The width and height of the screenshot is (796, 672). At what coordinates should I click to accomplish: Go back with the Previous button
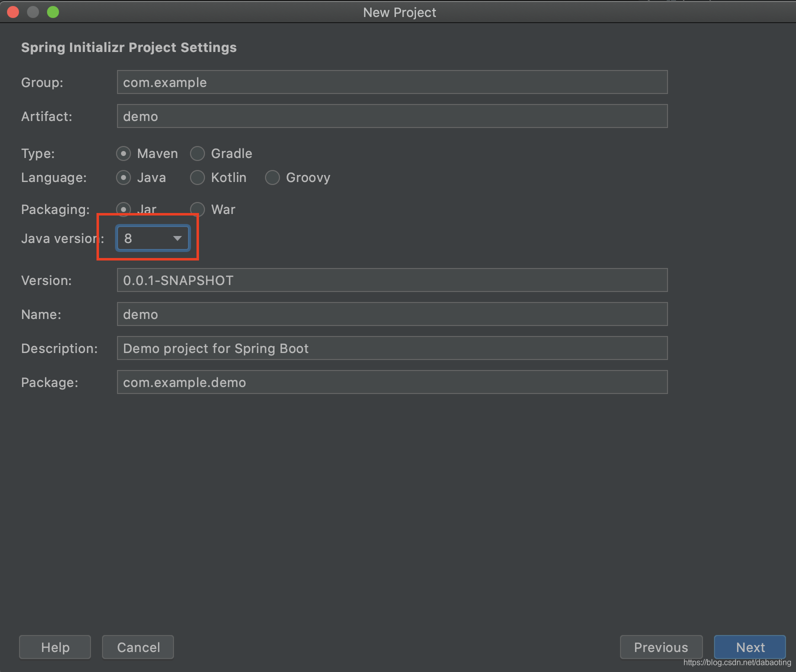point(661,647)
